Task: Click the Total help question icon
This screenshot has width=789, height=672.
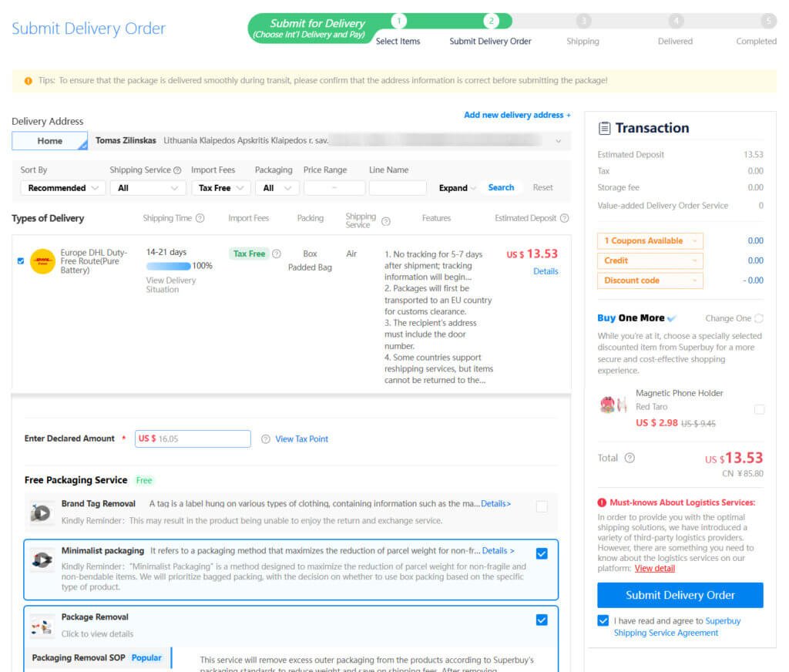Action: (x=630, y=458)
